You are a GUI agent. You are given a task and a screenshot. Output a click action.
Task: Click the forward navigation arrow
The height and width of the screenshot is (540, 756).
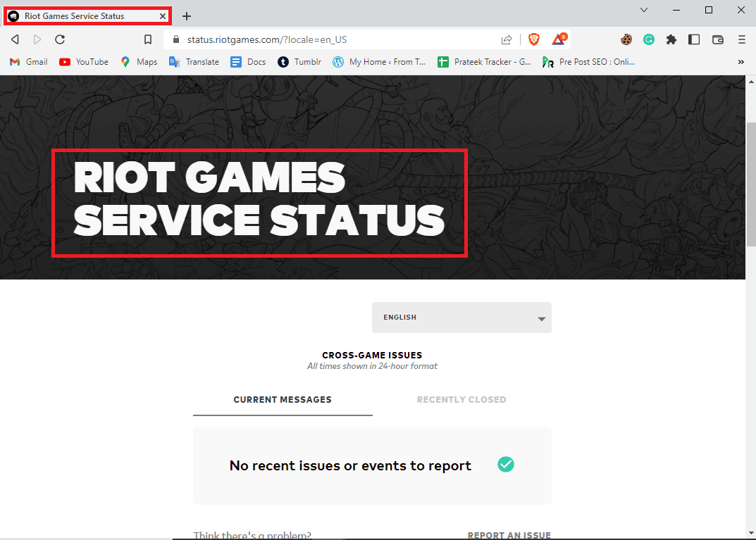tap(37, 39)
